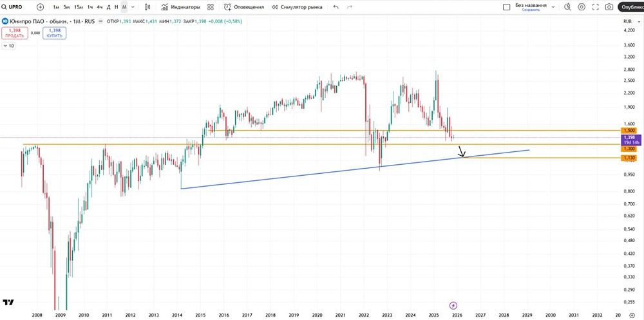
Task: Switch to the 1м timeframe
Action: pyautogui.click(x=56, y=7)
